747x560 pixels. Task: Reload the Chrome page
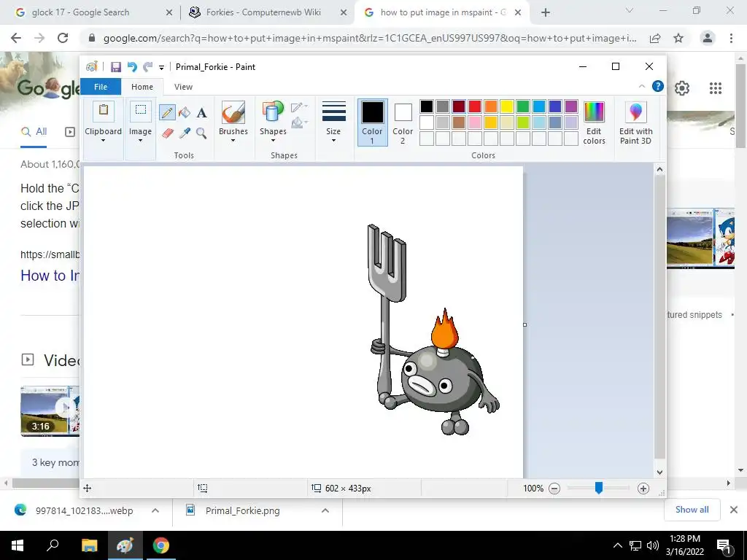63,38
